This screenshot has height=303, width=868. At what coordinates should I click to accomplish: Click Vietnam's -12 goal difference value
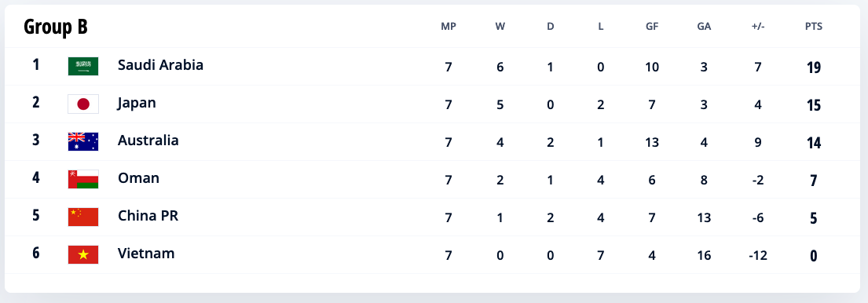point(757,255)
